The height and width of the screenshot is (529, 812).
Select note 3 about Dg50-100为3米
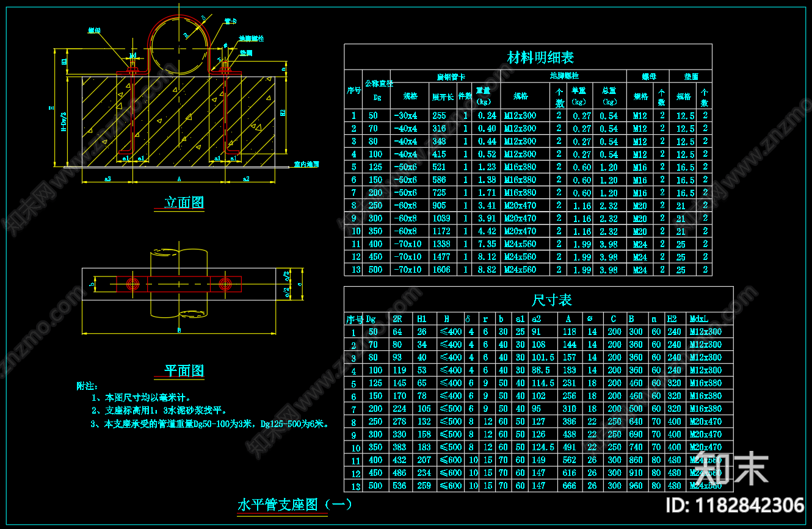[x=210, y=423]
